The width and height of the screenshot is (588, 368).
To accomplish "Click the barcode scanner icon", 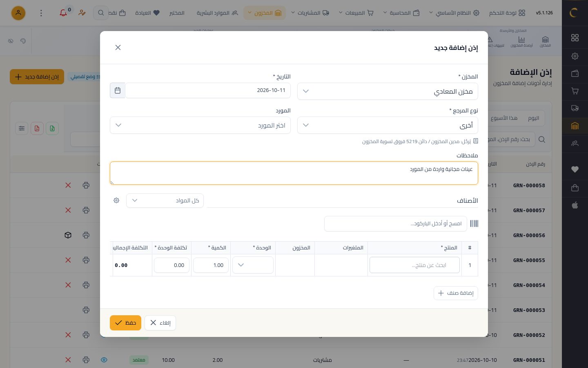I will tap(474, 224).
